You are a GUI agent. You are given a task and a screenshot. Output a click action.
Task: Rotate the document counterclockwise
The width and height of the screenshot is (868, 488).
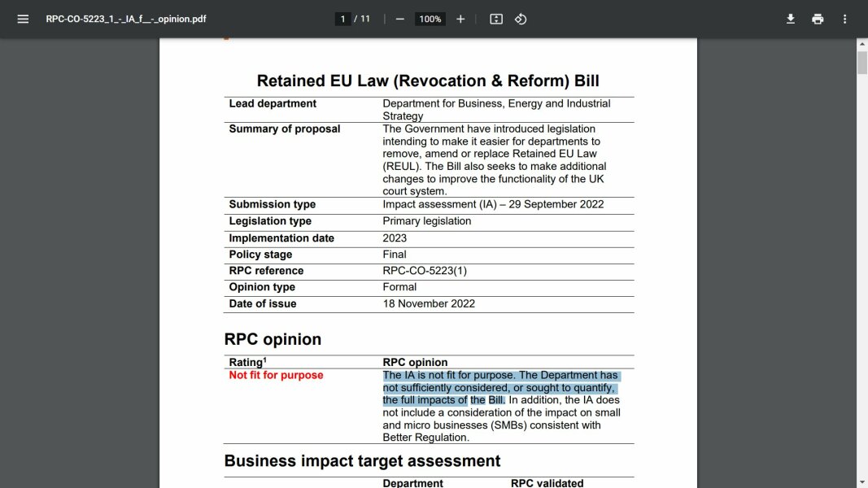(521, 19)
